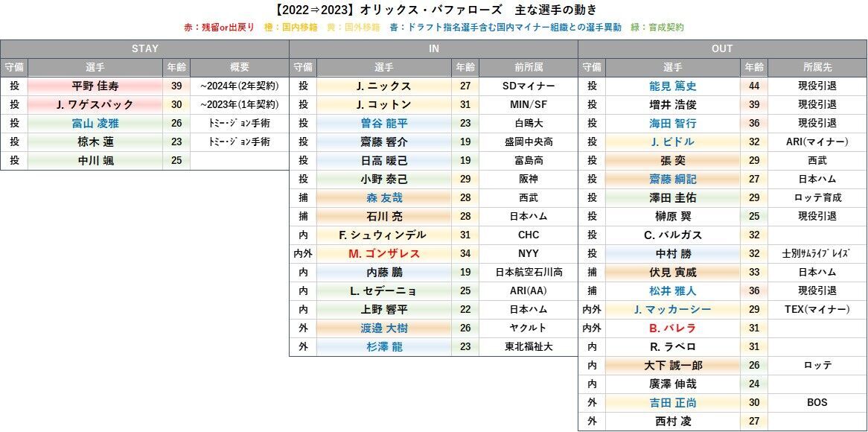The height and width of the screenshot is (432, 868).
Task: Select cell 椋木 蓮
Action: [95, 142]
